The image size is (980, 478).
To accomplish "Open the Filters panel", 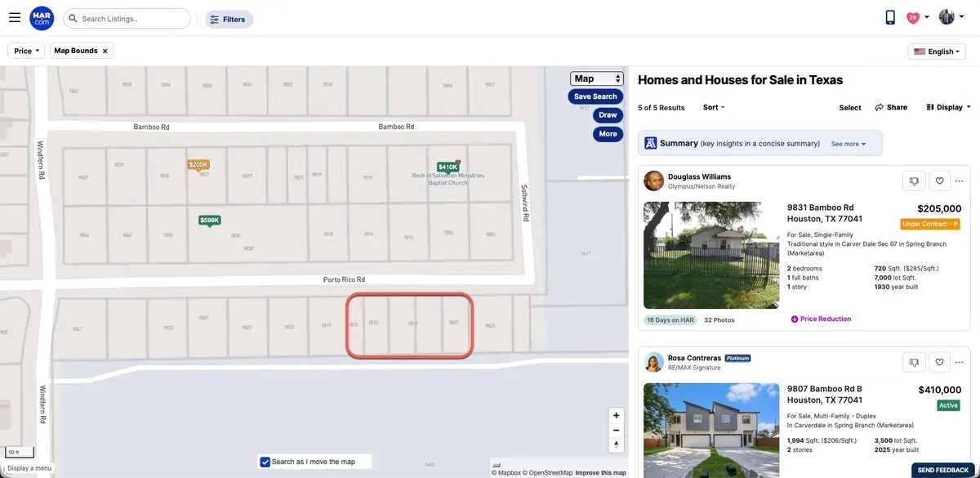I will (x=229, y=18).
